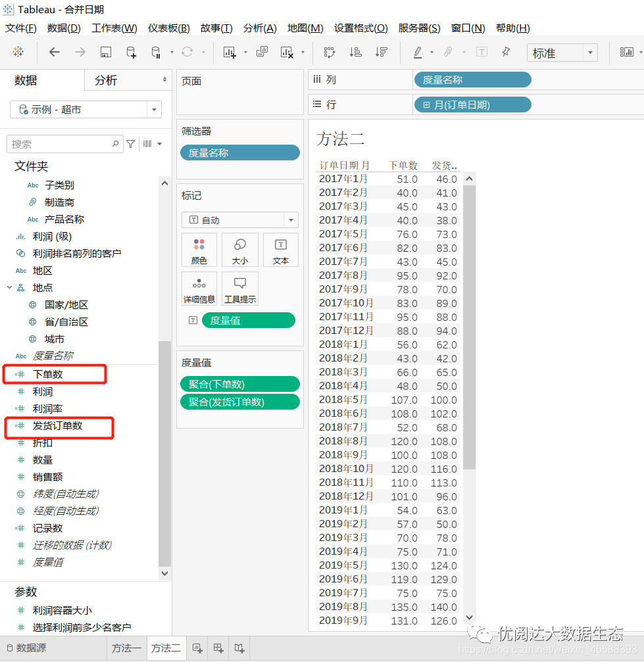Open the 帮助(H) menu
The width and height of the screenshot is (644, 662).
(x=513, y=28)
